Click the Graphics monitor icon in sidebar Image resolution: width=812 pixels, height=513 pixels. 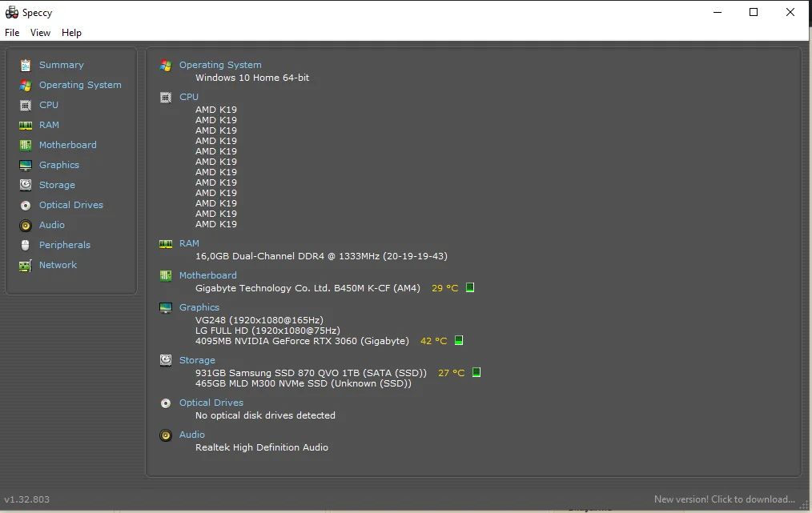[x=26, y=165]
